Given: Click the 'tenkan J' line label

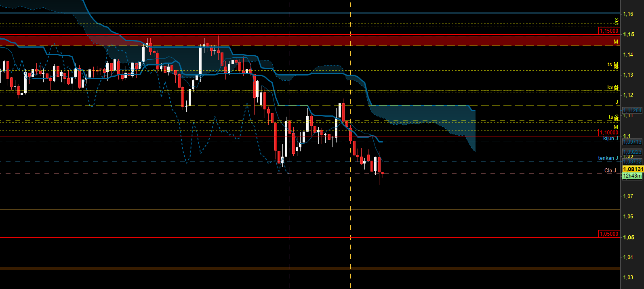Looking at the screenshot, I should click(608, 158).
